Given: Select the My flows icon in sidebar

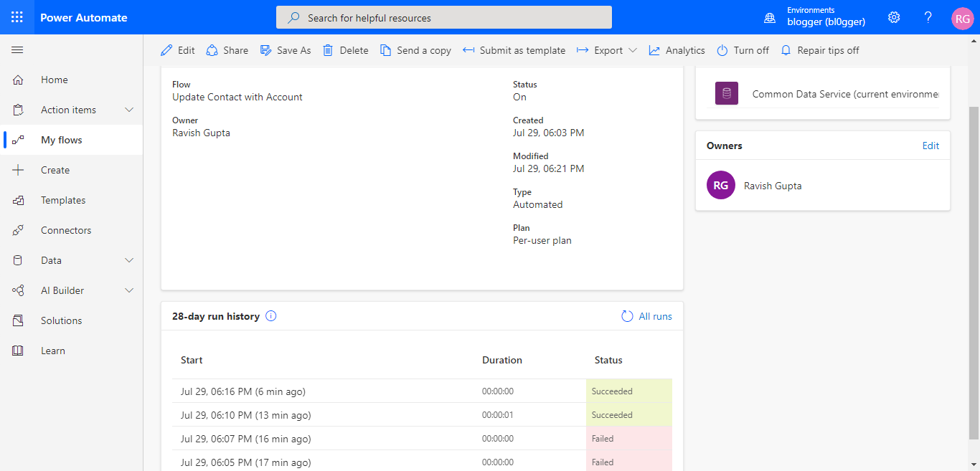Looking at the screenshot, I should tap(17, 139).
